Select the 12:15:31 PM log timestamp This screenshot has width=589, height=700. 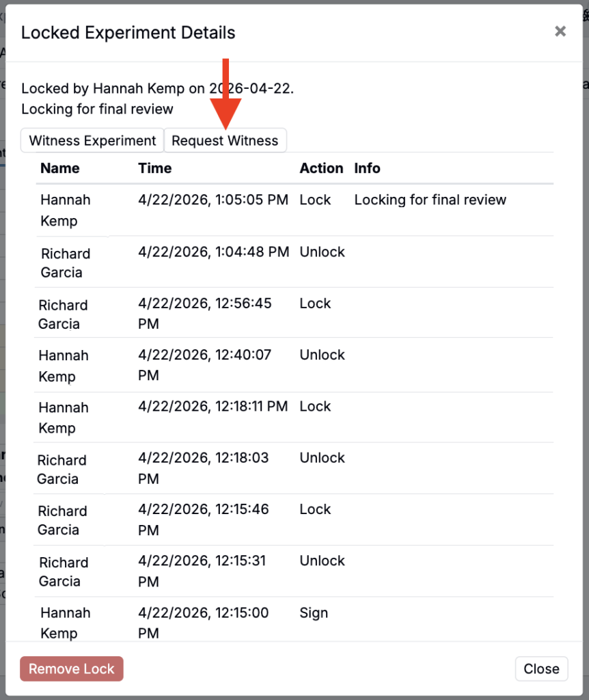coord(205,571)
